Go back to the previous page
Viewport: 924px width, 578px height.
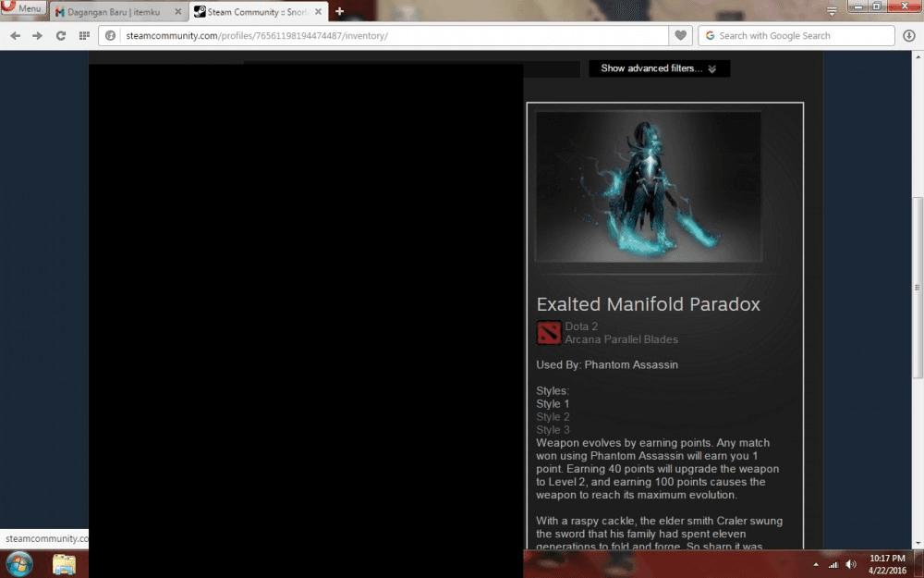15,36
